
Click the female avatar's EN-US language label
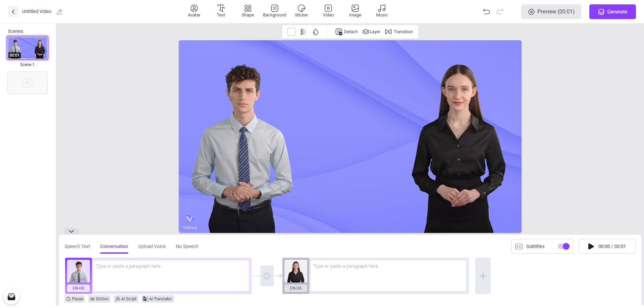click(x=296, y=288)
